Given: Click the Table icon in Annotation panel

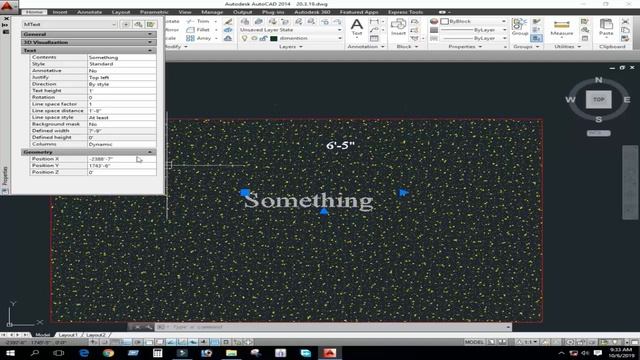Looking at the screenshot, I should 374,38.
